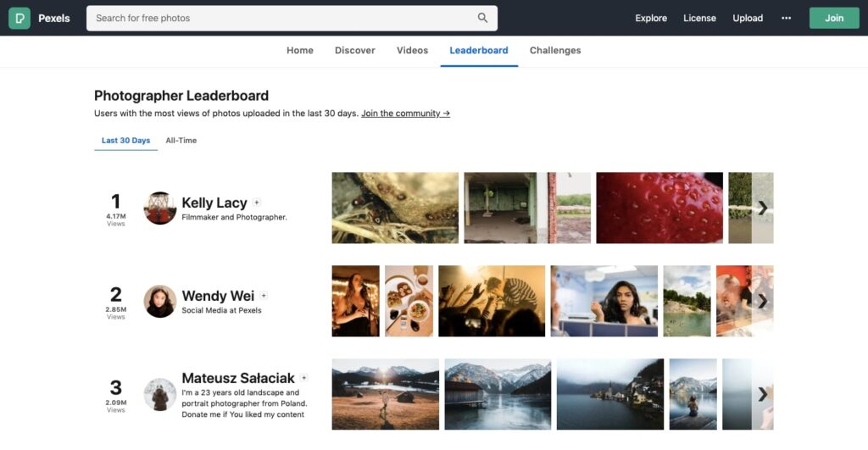This screenshot has width=868, height=450.
Task: Follow Wendy Wei with plus icon
Action: coord(264,296)
